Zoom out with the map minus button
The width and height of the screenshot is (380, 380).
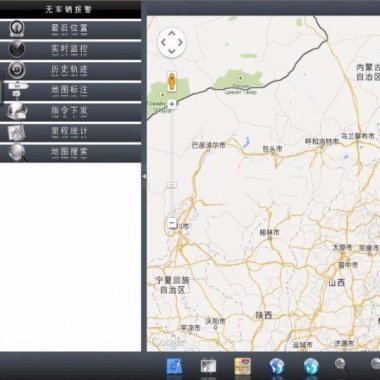click(x=172, y=223)
